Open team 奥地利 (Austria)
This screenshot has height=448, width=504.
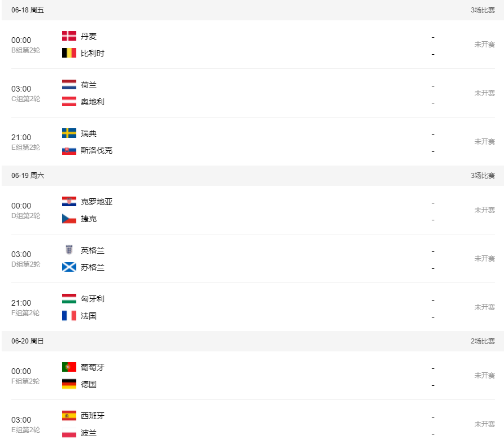[x=93, y=102]
